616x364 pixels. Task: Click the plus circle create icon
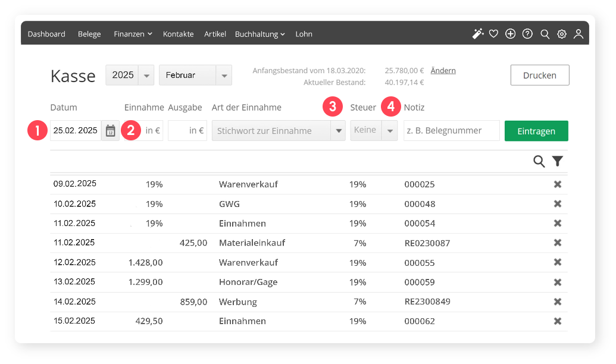[x=510, y=34]
